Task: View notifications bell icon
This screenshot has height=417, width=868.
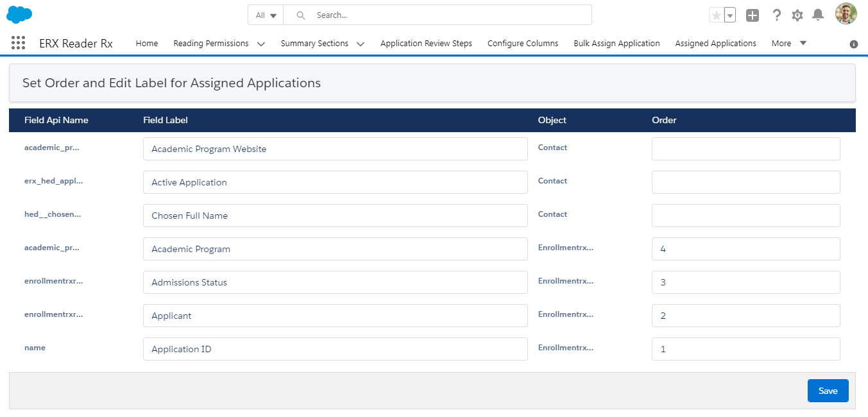Action: tap(817, 15)
